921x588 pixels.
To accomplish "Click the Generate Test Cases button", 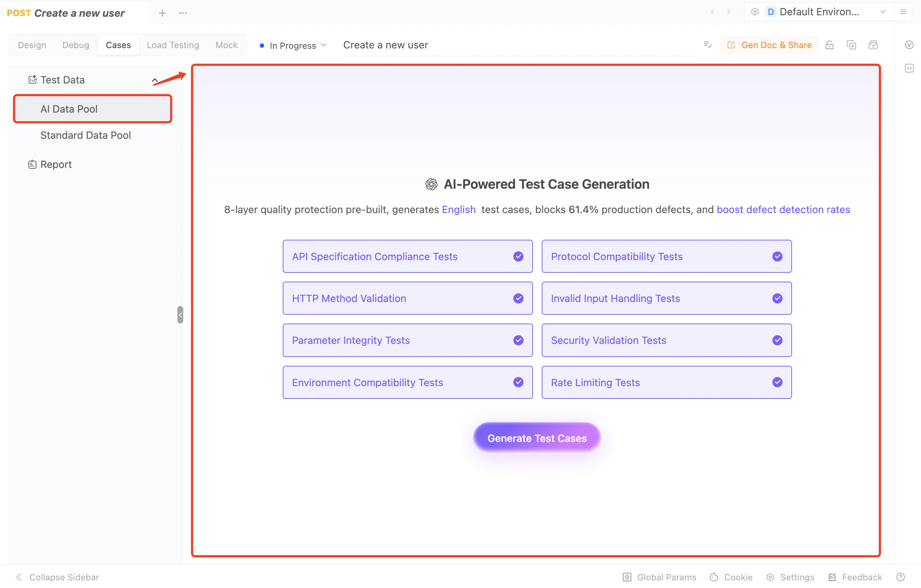I will [537, 438].
